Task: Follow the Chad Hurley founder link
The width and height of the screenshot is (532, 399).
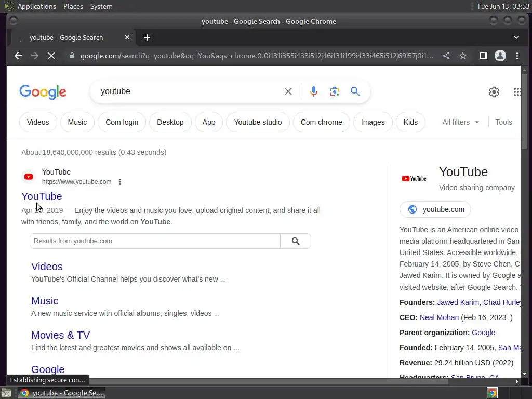Action: coord(502,302)
